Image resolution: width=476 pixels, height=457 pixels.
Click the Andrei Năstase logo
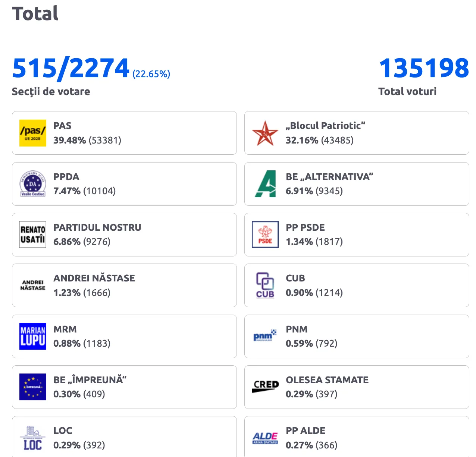click(33, 285)
